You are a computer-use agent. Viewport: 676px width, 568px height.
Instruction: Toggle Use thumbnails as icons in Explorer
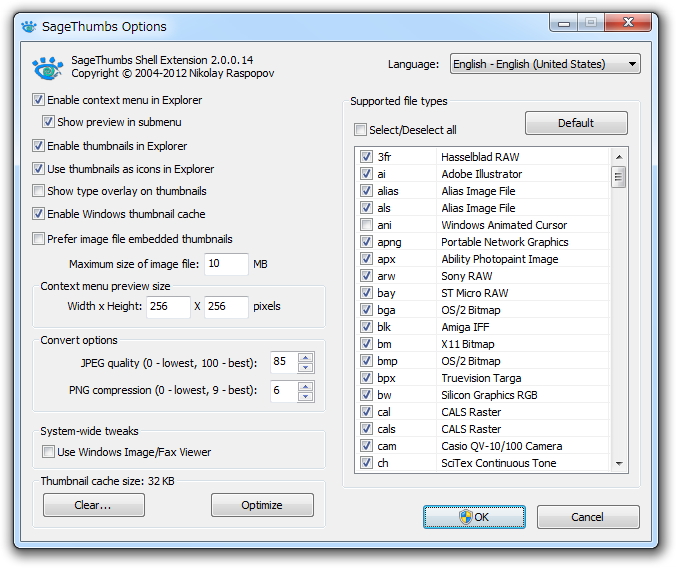pyautogui.click(x=38, y=169)
